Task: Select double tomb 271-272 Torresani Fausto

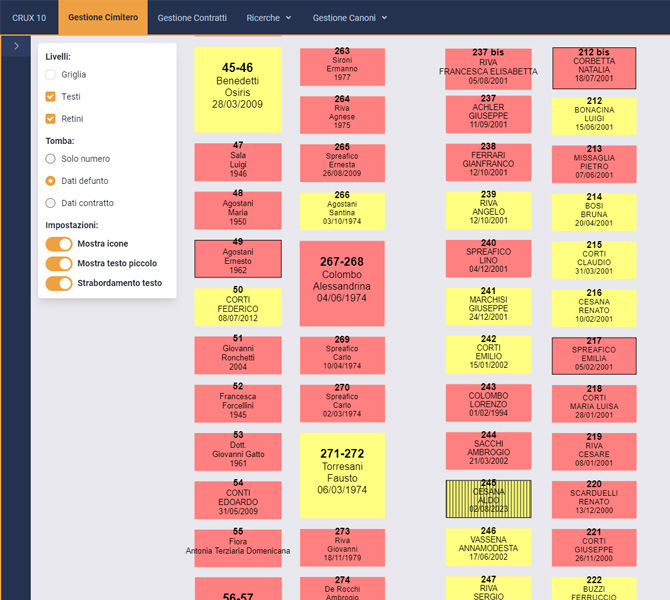Action: pos(342,476)
